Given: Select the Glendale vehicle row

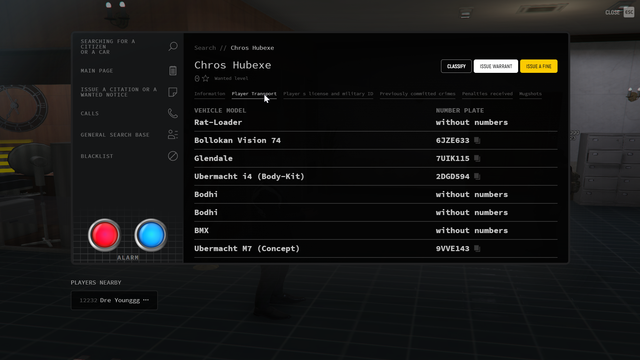Looking at the screenshot, I should pyautogui.click(x=376, y=158).
